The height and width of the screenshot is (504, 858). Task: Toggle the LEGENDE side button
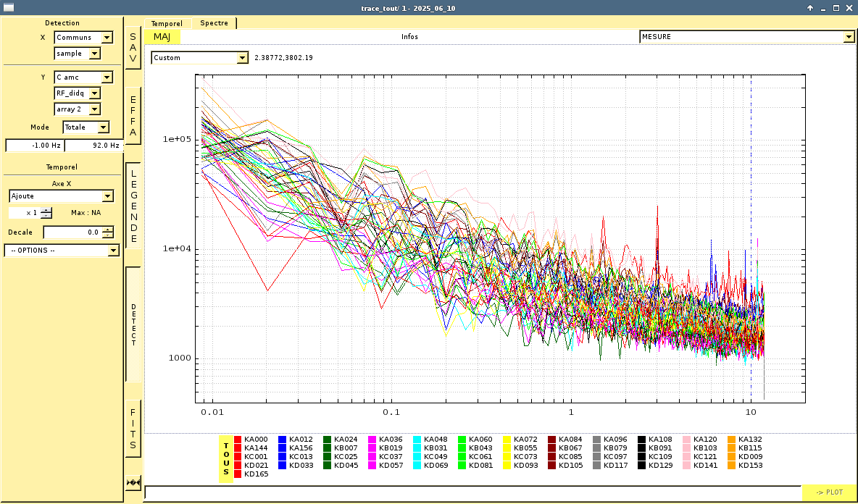tap(133, 205)
